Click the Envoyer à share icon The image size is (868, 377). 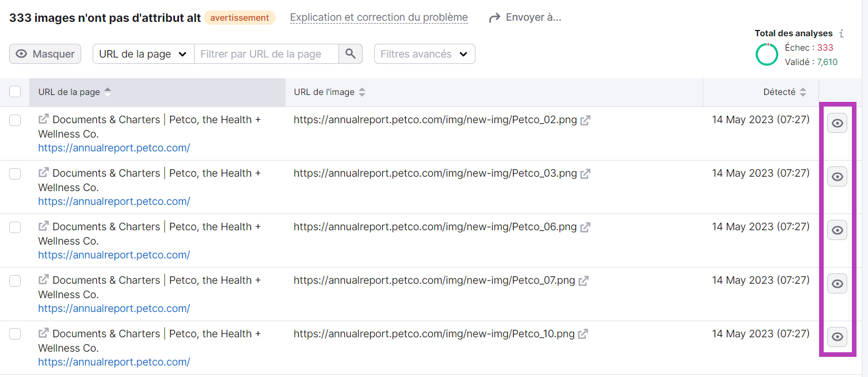click(x=494, y=17)
